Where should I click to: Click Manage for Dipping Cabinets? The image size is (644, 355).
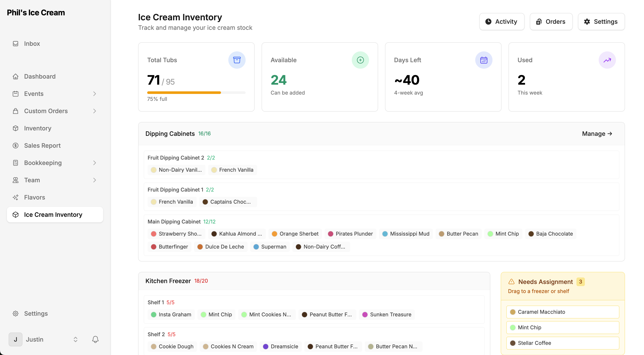point(597,134)
